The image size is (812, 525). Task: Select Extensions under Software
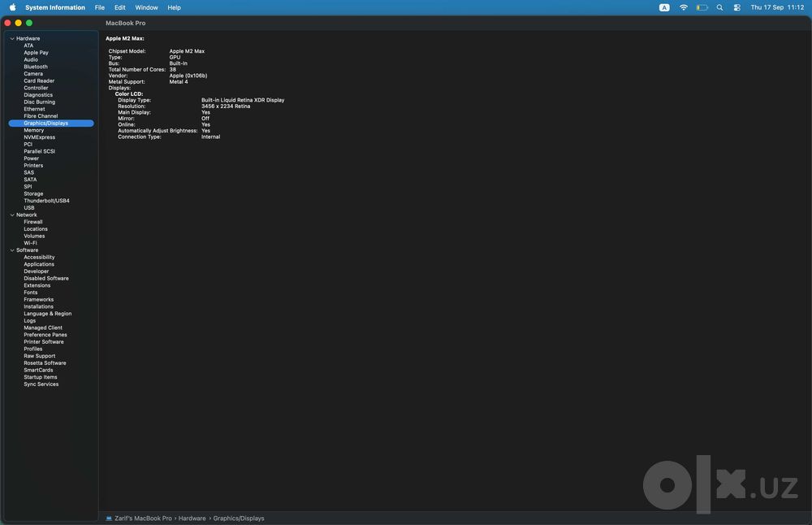[x=37, y=285]
